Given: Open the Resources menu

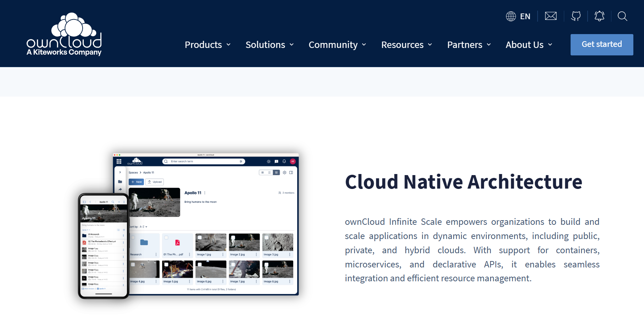Looking at the screenshot, I should (407, 45).
